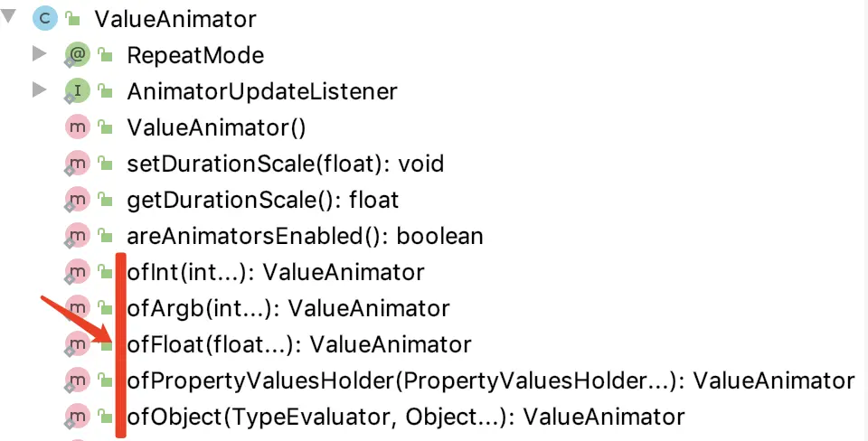Select the setDurationScale(float): void entry
The image size is (868, 441).
pos(286,164)
